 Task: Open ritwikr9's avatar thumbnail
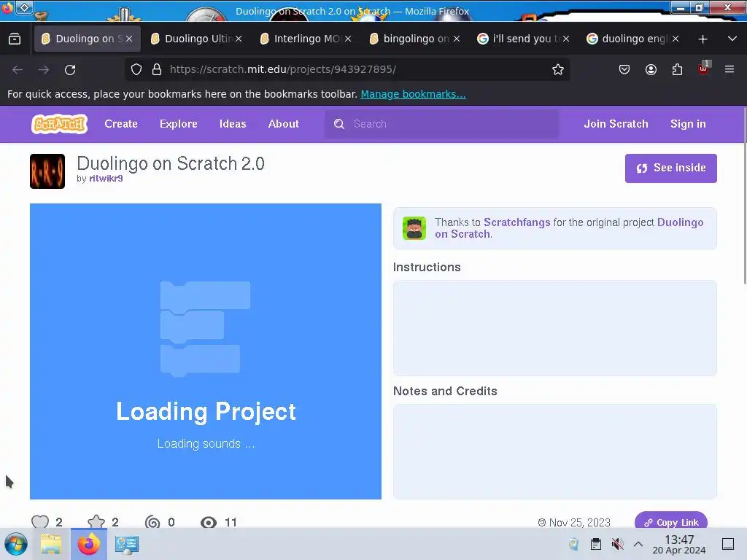(47, 171)
